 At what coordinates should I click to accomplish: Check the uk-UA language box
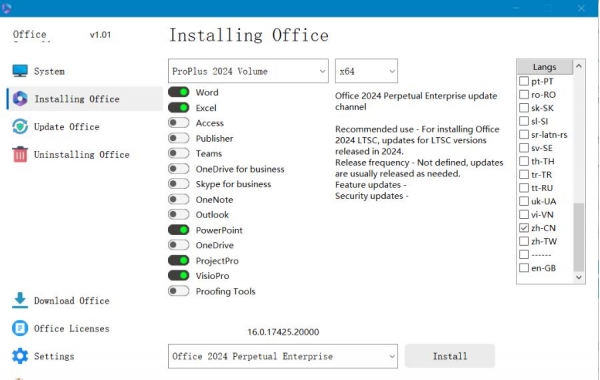click(524, 201)
